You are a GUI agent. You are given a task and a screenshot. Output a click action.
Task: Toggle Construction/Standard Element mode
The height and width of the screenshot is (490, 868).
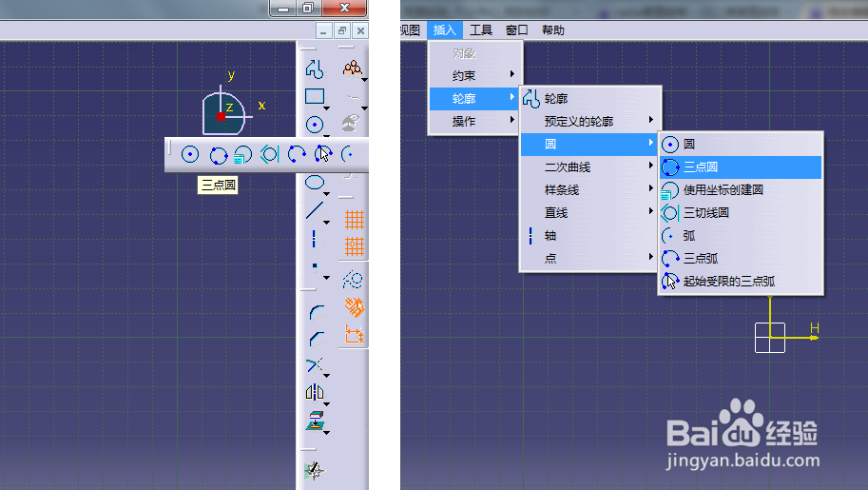pyautogui.click(x=353, y=280)
